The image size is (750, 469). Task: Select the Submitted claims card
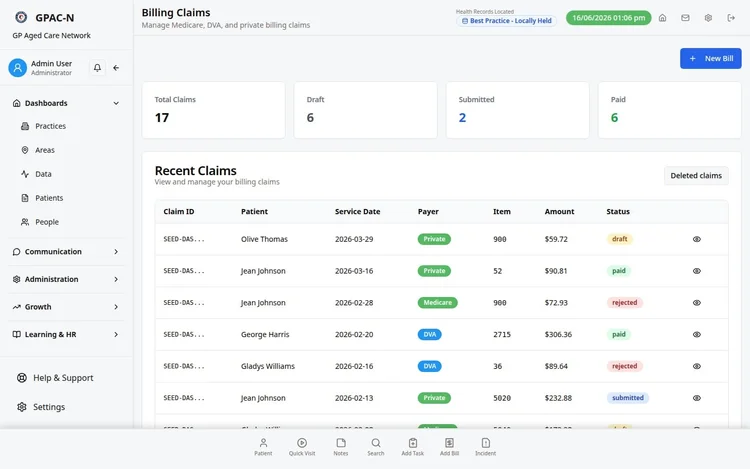pos(518,110)
